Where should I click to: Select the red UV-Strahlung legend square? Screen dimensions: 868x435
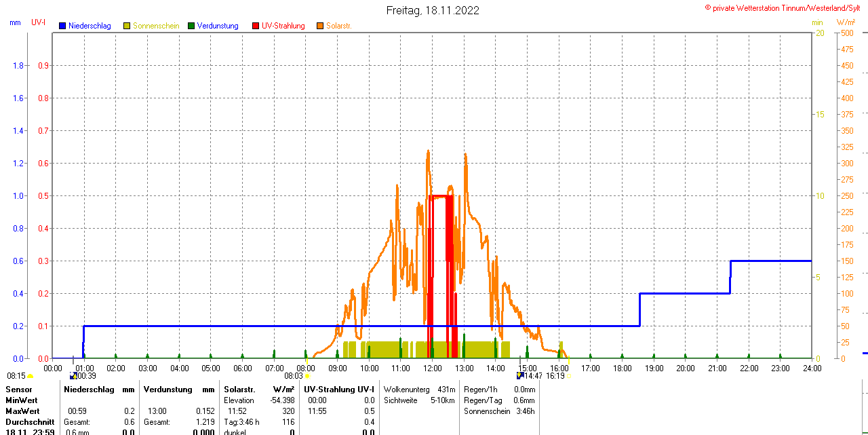tap(256, 26)
